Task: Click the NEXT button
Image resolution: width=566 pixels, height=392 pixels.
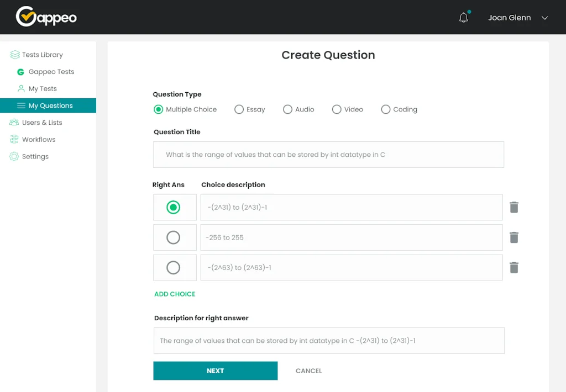Action: 215,370
